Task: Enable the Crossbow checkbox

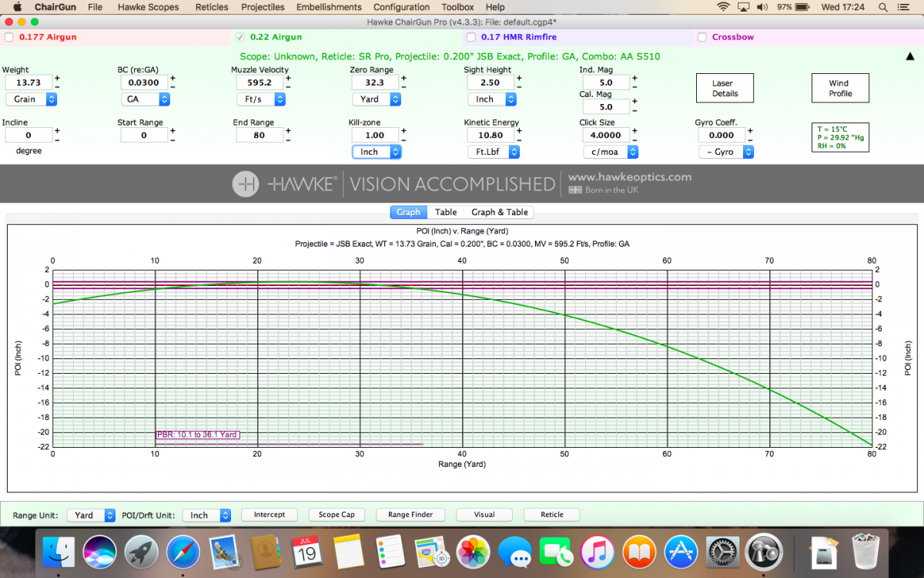Action: click(702, 37)
